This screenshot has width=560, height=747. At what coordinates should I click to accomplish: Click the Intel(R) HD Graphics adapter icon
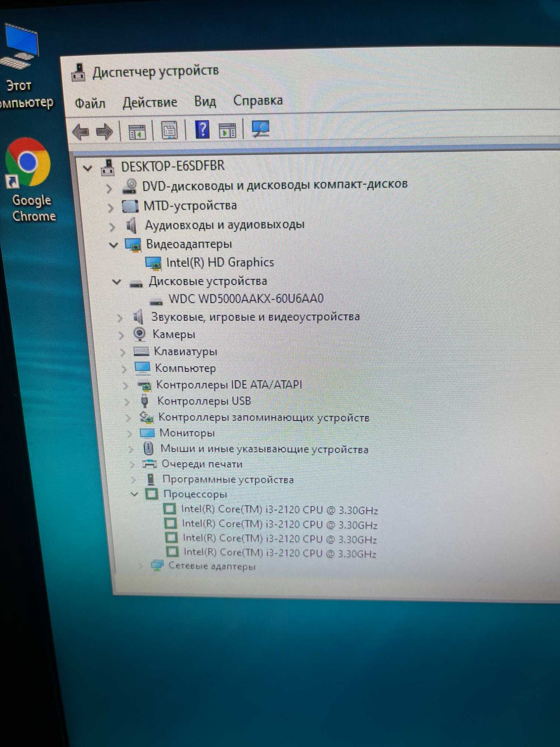point(153,263)
